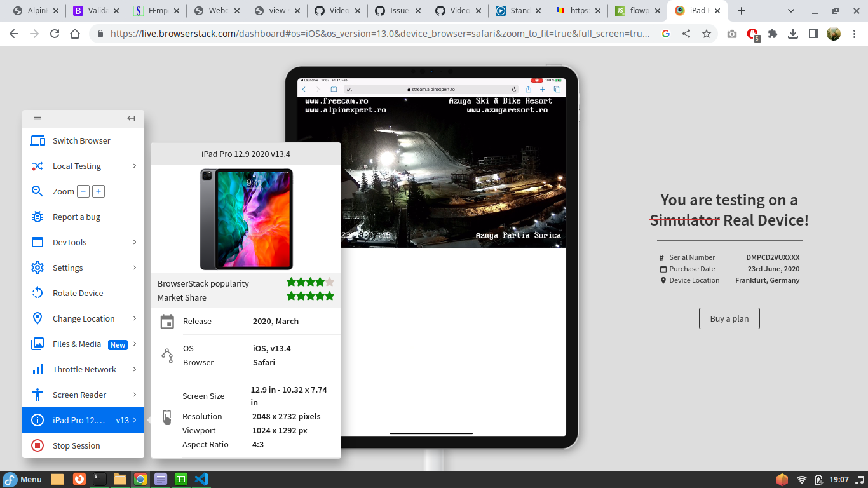Click the Azuga webcam video stream
Viewport: 868px width, 488px height.
pos(431,172)
